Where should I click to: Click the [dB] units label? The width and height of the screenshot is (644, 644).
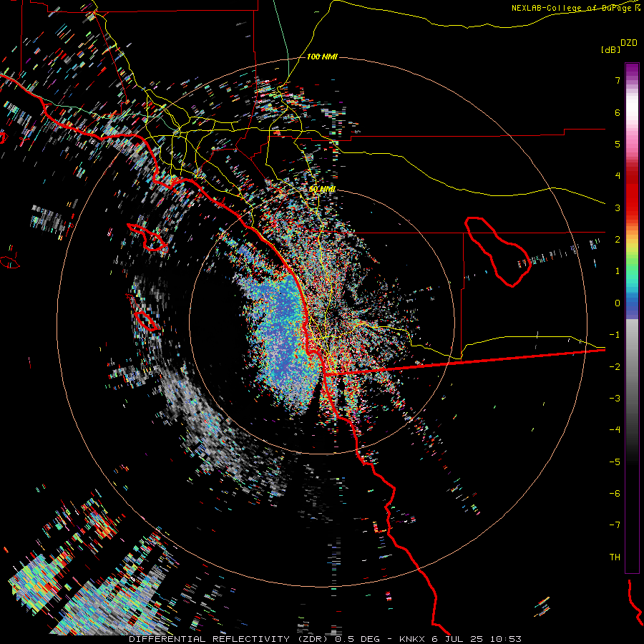(x=610, y=50)
